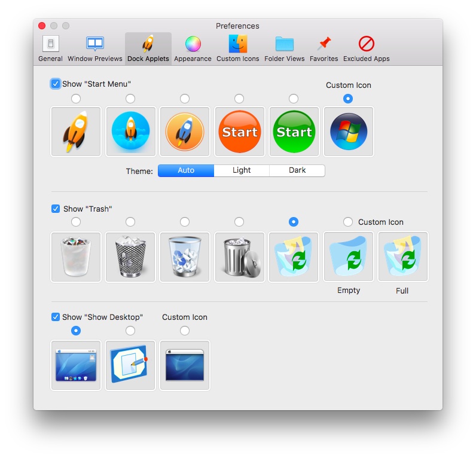Screen dimensions: 476x458
Task: Select the Show Desktop Custom Icon radio button
Action: click(185, 331)
